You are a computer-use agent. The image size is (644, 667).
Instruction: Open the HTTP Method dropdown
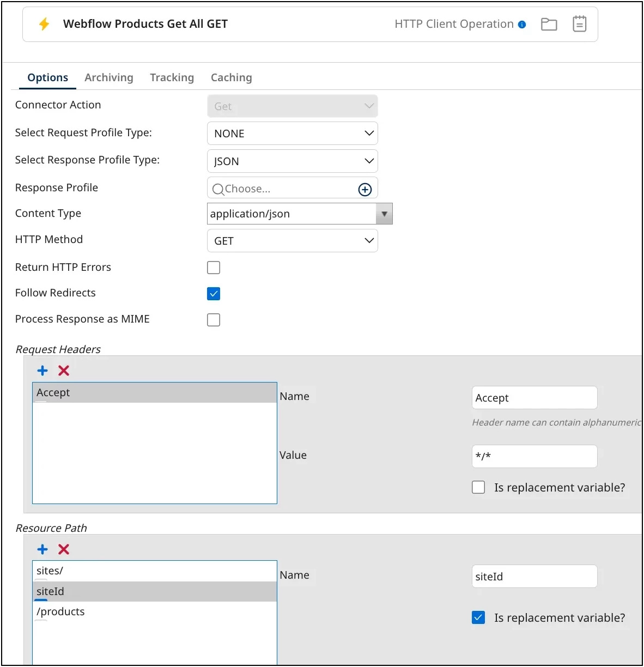[292, 240]
